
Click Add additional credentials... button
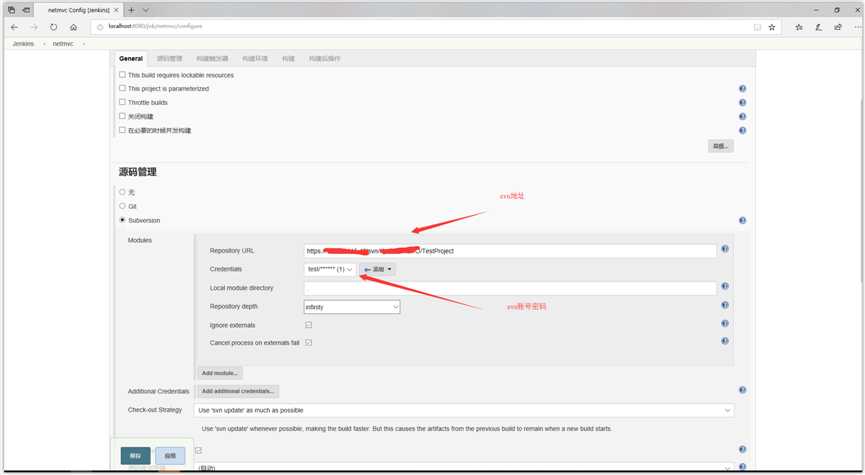click(238, 391)
